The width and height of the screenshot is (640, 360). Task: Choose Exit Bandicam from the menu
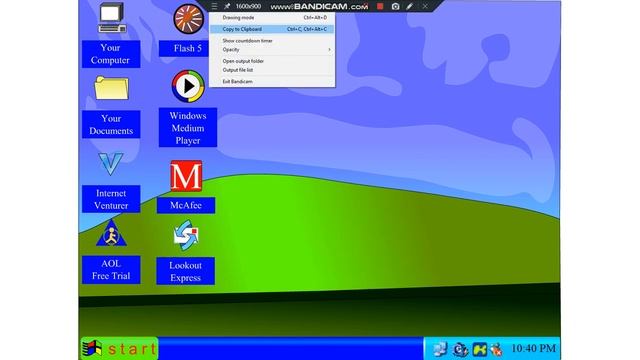(272, 81)
